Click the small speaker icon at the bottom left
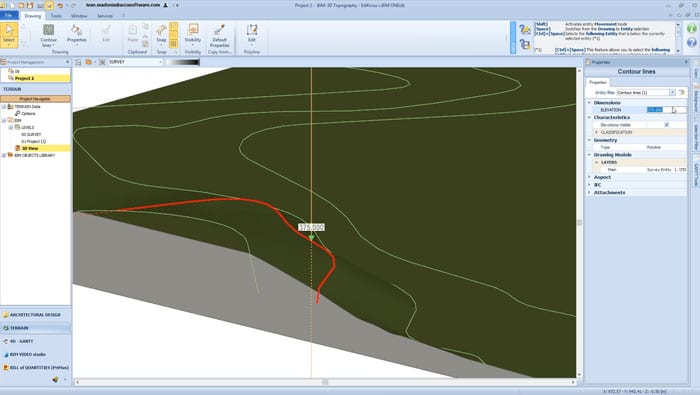The height and width of the screenshot is (395, 700). tap(55, 379)
